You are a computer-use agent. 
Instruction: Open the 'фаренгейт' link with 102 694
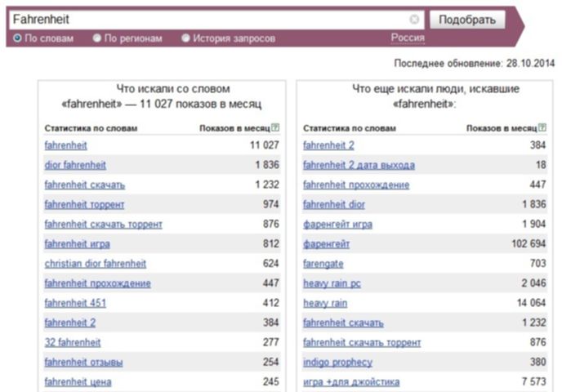click(x=326, y=244)
